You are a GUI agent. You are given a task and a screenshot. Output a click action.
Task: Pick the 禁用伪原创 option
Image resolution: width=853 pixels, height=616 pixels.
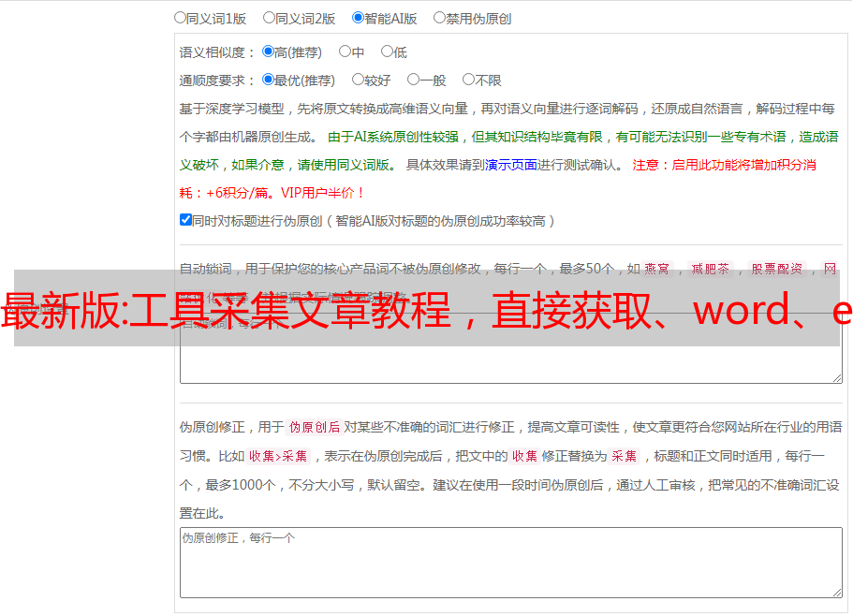[439, 18]
